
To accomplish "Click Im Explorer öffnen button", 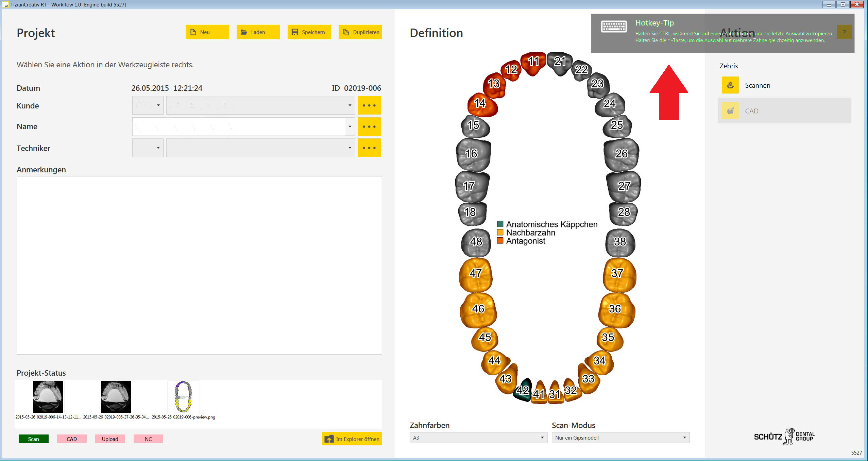I will pyautogui.click(x=352, y=439).
